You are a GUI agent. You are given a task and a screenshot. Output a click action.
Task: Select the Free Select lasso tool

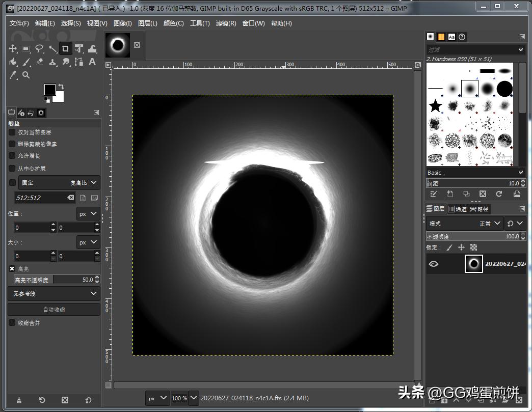point(39,49)
